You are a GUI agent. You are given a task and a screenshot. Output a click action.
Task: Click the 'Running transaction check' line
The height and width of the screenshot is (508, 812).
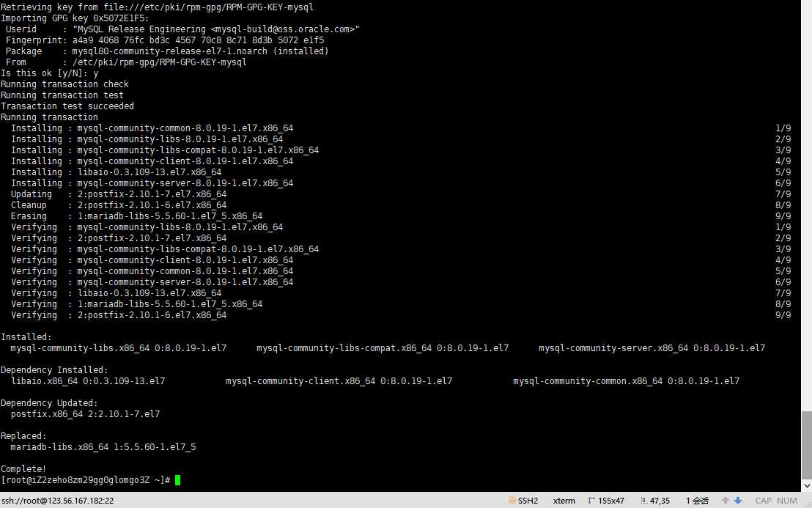click(64, 84)
